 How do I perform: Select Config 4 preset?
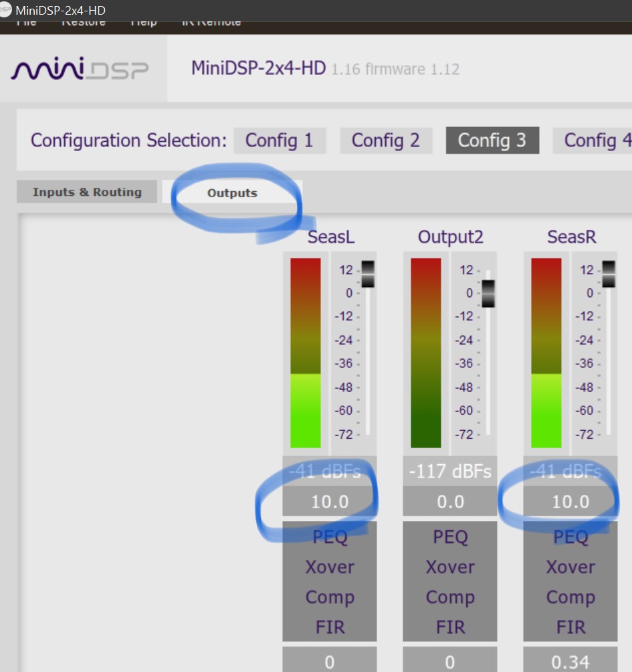[594, 140]
